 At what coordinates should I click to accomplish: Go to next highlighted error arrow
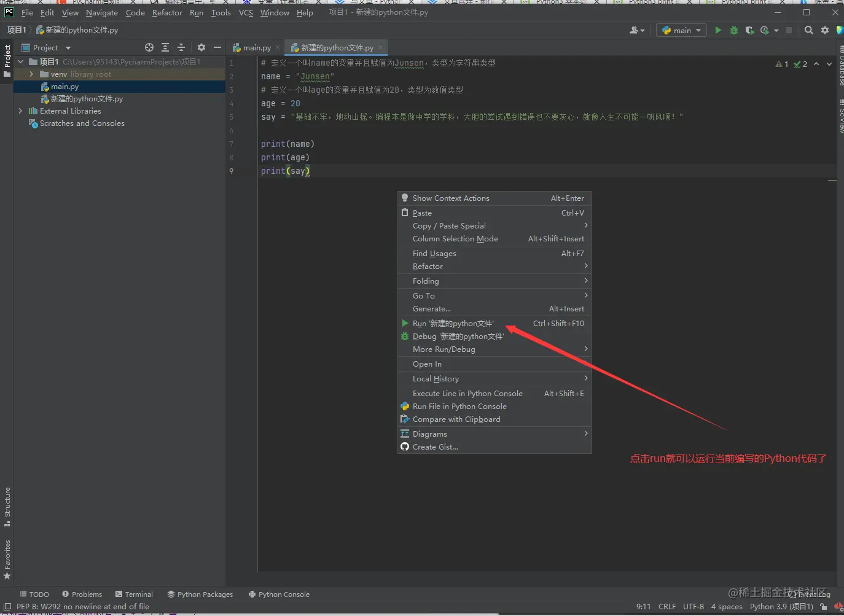(829, 64)
